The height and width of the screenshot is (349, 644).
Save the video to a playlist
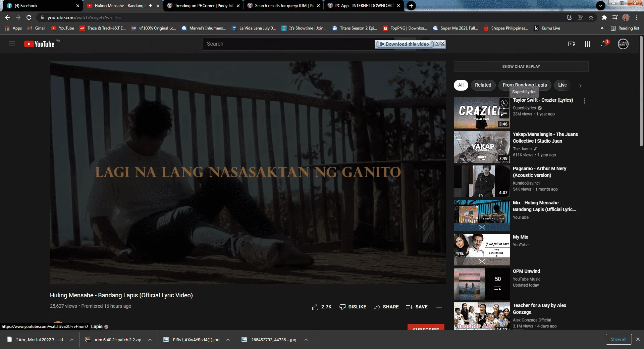(417, 307)
